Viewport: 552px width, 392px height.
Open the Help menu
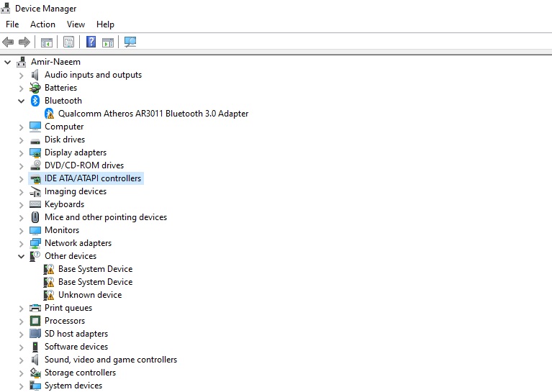coord(105,24)
